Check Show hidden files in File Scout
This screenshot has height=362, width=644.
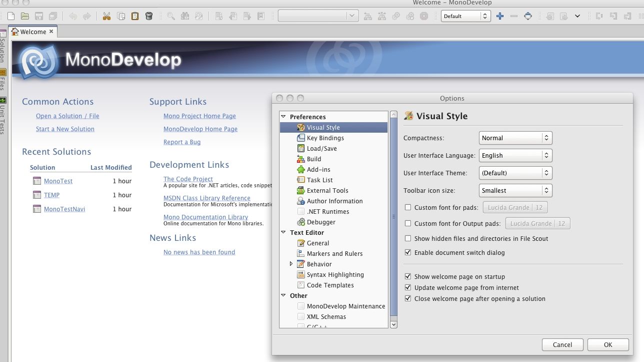[408, 238]
